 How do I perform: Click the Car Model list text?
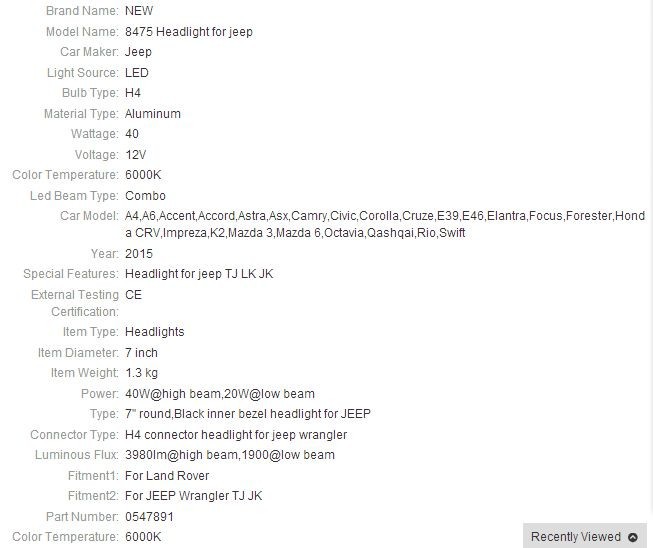(x=385, y=224)
